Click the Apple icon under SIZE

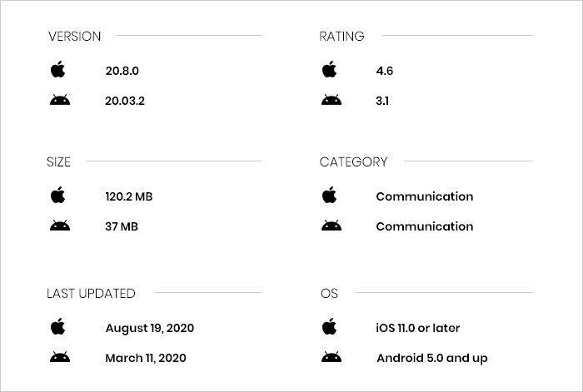pyautogui.click(x=57, y=196)
